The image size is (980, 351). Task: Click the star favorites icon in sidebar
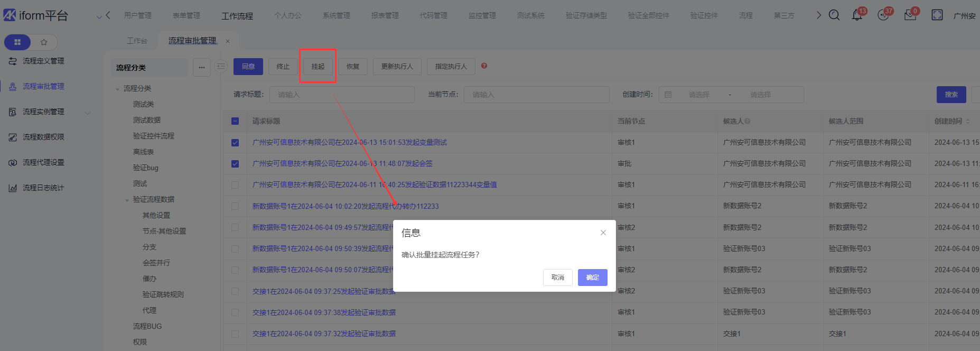[x=44, y=42]
